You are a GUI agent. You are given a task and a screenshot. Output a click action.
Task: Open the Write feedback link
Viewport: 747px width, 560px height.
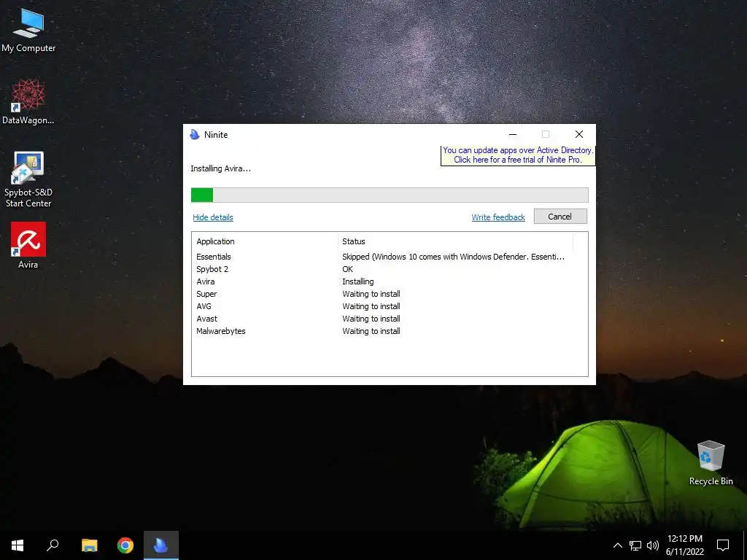[498, 217]
